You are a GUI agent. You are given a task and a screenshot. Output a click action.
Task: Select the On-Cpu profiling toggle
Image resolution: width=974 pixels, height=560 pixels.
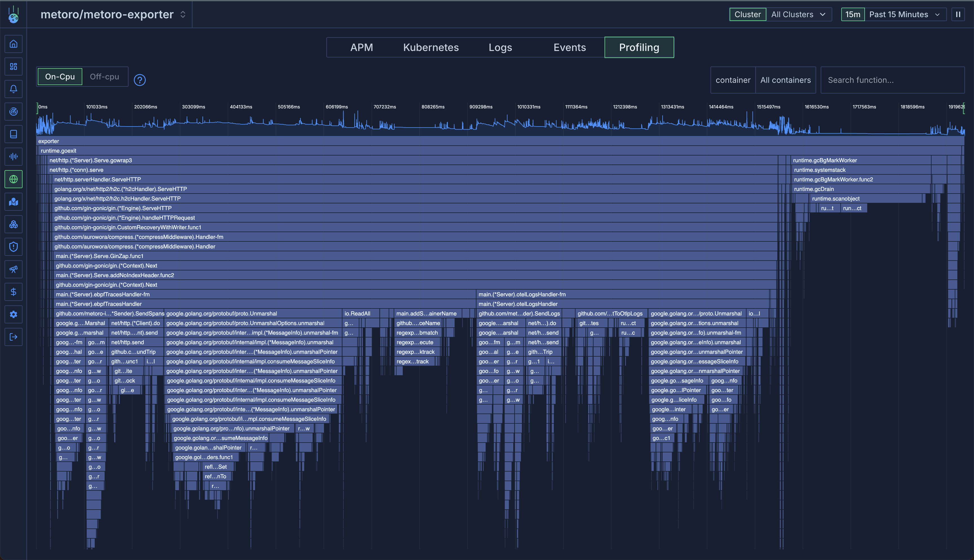pyautogui.click(x=60, y=77)
